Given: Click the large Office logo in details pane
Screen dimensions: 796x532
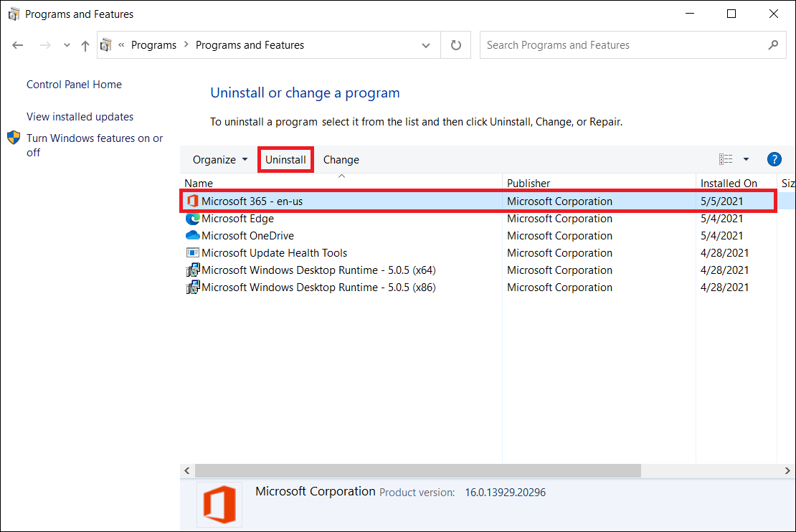Looking at the screenshot, I should click(219, 505).
